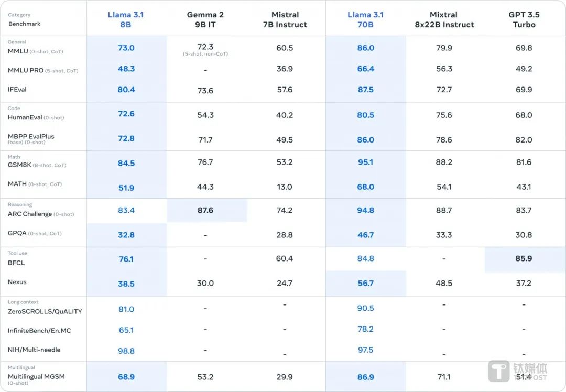
Task: Click the Mixtral 8x22B Instruct header
Action: coord(444,19)
